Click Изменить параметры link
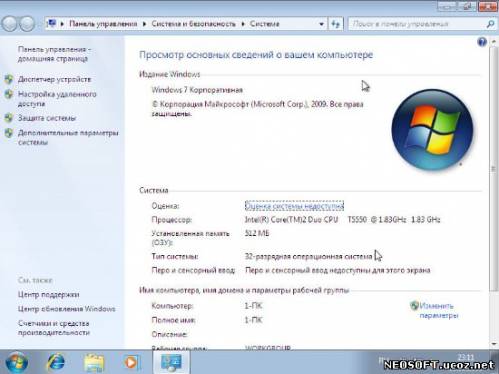This screenshot has width=499, height=374. tap(439, 310)
